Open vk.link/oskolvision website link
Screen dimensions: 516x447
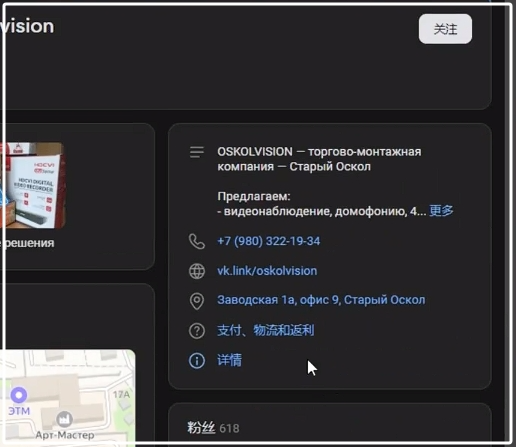coord(267,271)
